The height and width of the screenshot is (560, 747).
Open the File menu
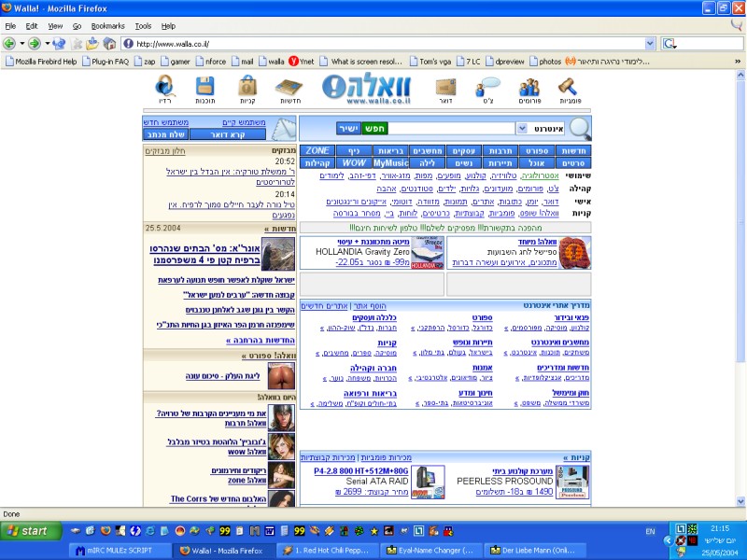pos(10,26)
